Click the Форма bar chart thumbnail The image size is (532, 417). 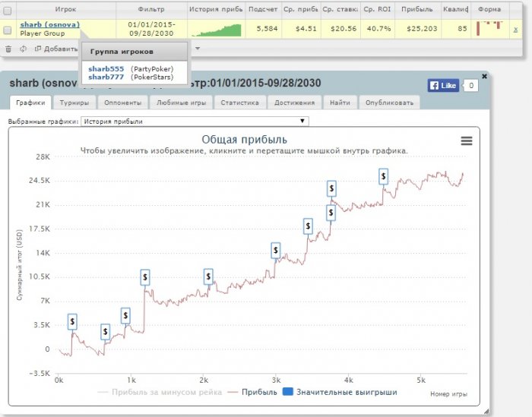[489, 28]
